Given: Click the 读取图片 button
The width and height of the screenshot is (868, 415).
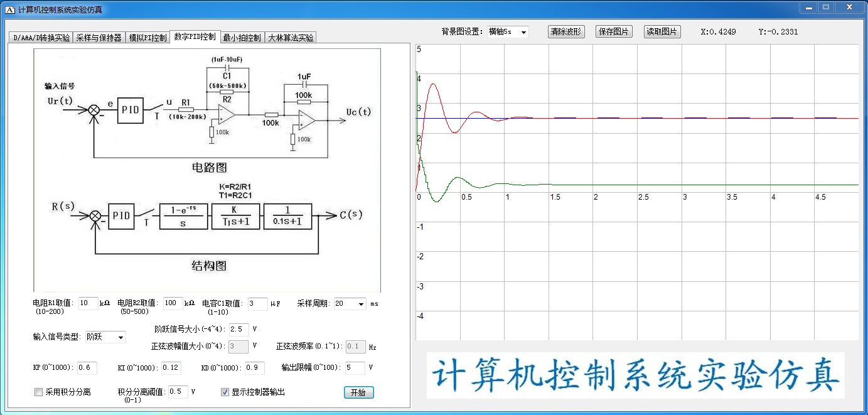Looking at the screenshot, I should pos(662,32).
